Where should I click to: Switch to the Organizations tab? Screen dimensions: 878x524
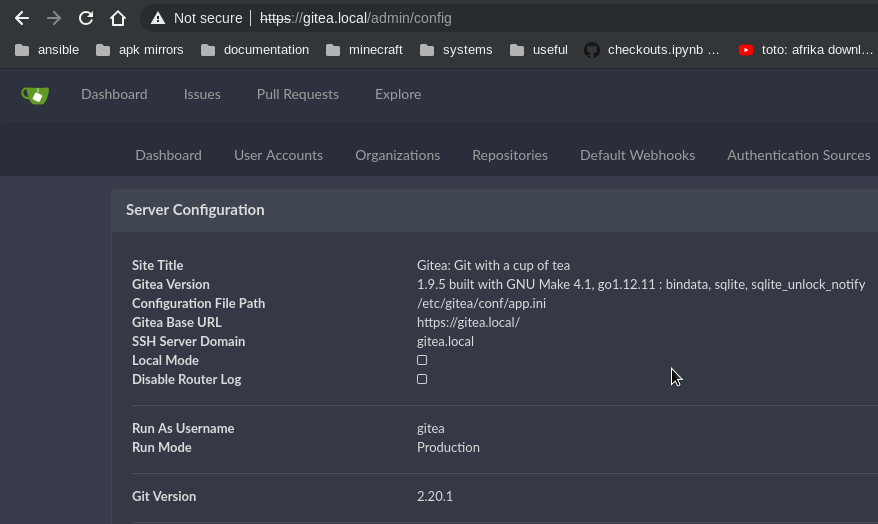point(398,155)
